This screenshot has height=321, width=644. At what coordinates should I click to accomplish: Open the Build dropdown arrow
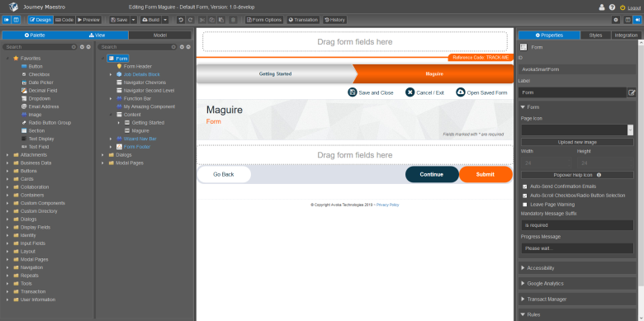click(164, 20)
